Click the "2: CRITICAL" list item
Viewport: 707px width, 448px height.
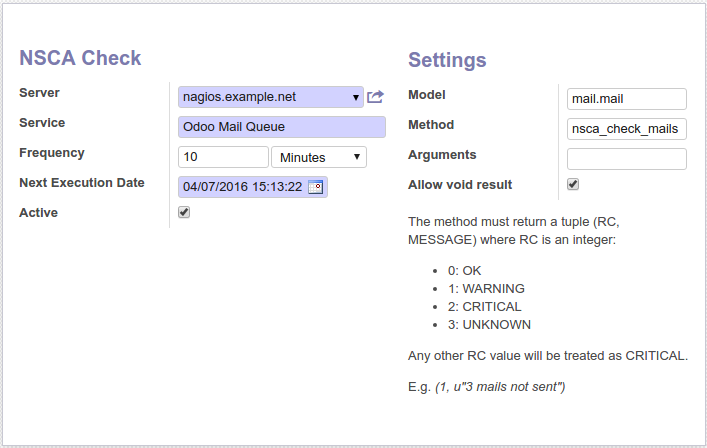(x=484, y=307)
